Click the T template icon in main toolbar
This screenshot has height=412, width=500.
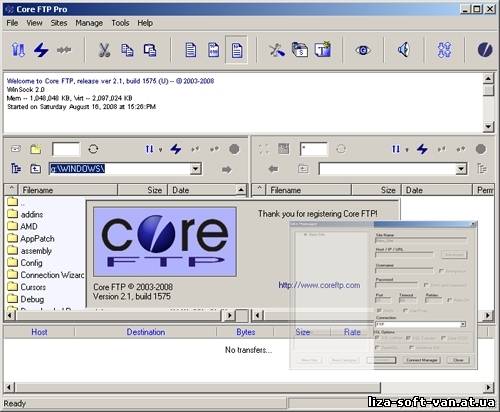(323, 50)
